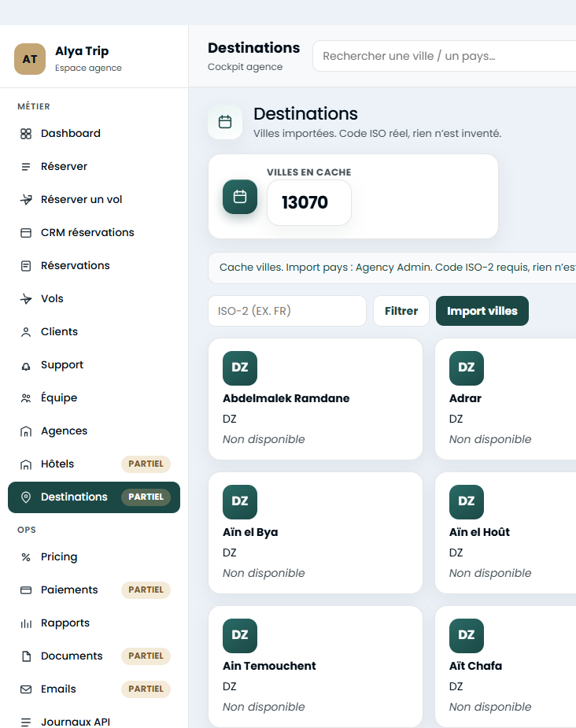Click DZ badge on Abdelmalek Ramdane card
The width and height of the screenshot is (576, 728).
click(x=240, y=368)
